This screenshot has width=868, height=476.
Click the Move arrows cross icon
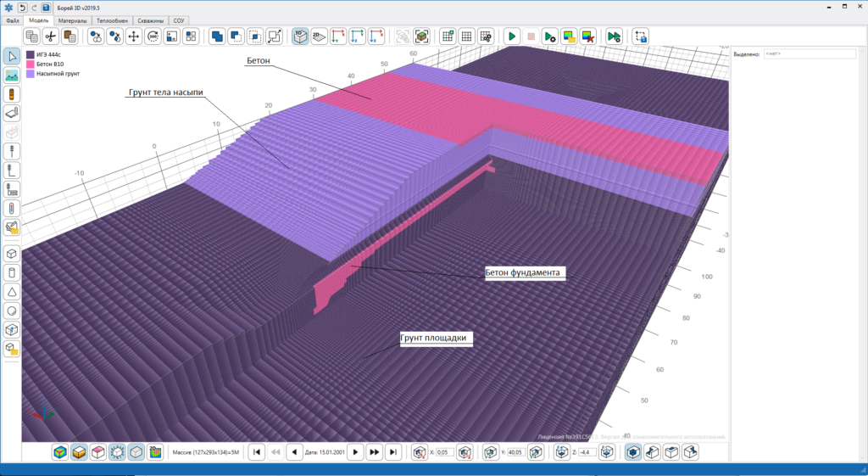click(133, 36)
